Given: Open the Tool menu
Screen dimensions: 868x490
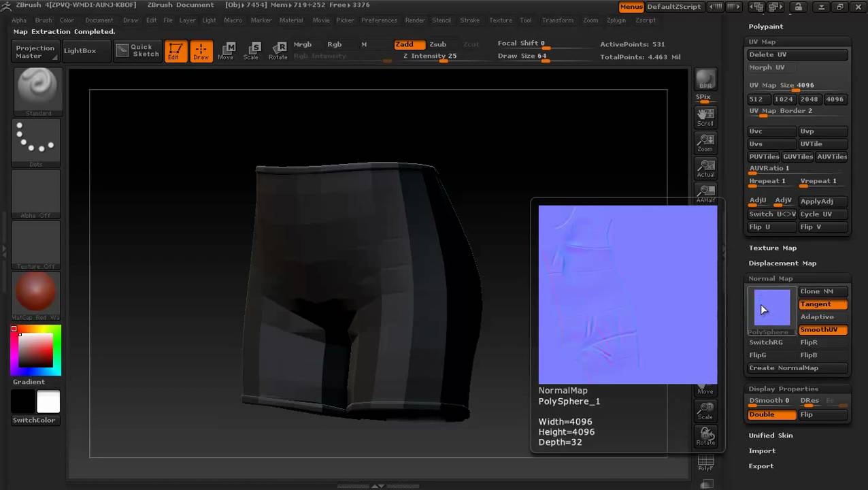Looking at the screenshot, I should (x=526, y=20).
